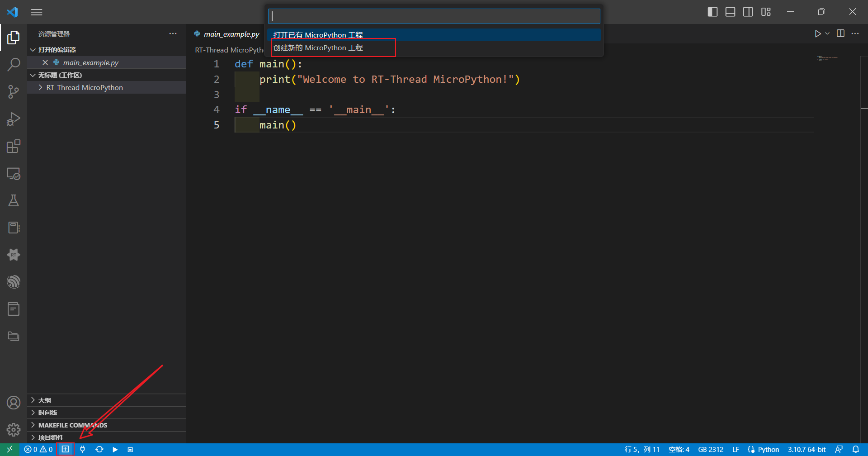Select 打开已有 MicroPython 工程 option

tap(434, 35)
